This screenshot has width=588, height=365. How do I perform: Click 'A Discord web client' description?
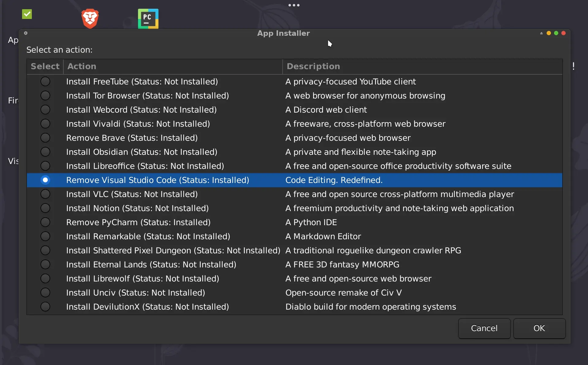[x=326, y=110]
